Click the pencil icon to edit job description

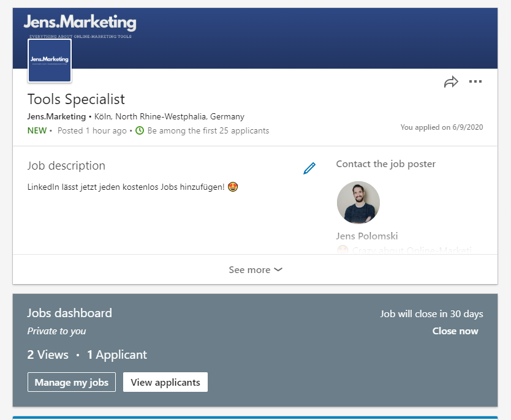[x=309, y=168]
